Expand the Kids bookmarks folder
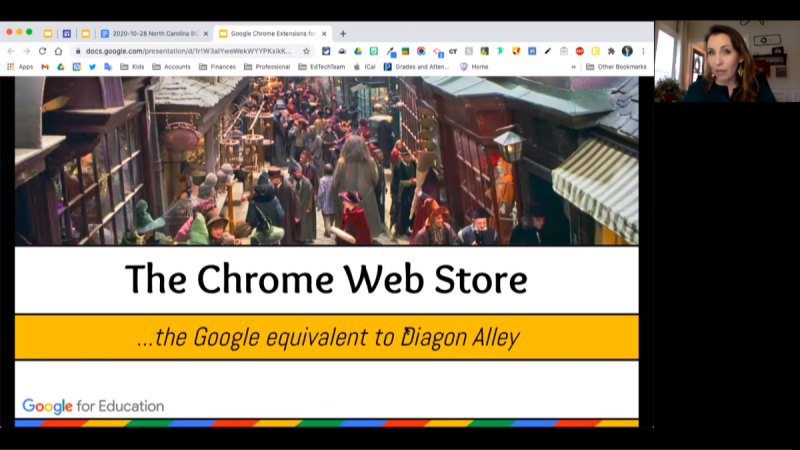This screenshot has width=800, height=450. click(132, 67)
